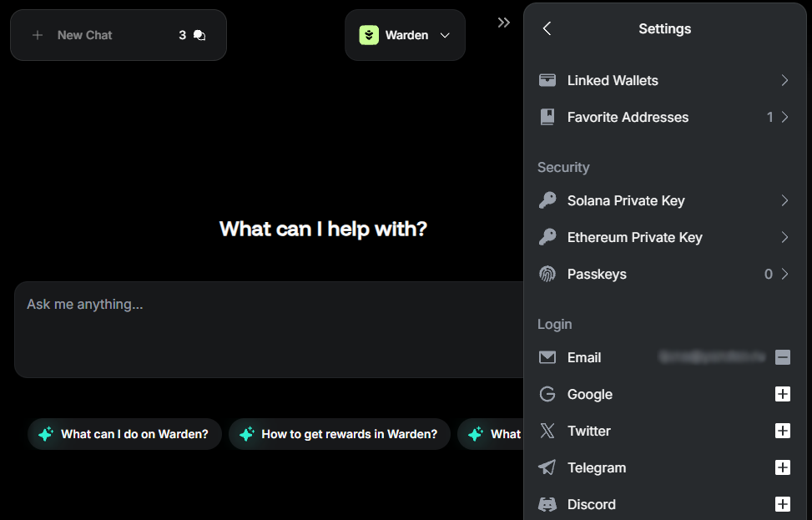812x520 pixels.
Task: Click the Google G logo icon
Action: [x=547, y=394]
